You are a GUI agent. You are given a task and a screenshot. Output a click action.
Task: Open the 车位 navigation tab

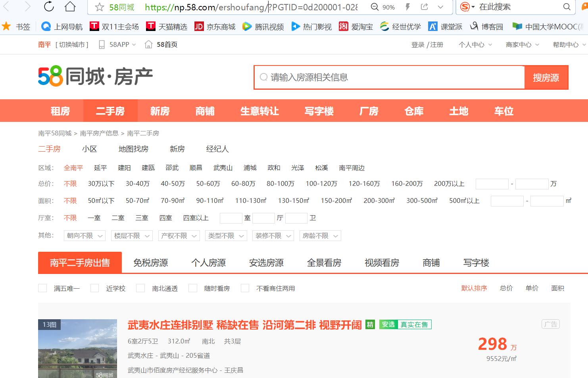504,111
